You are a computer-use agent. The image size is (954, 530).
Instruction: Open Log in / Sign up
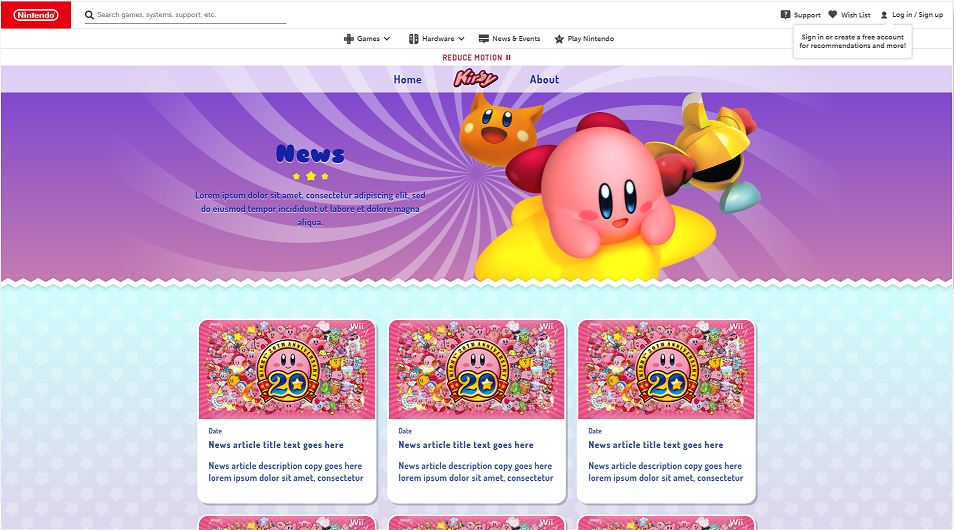[x=917, y=15]
